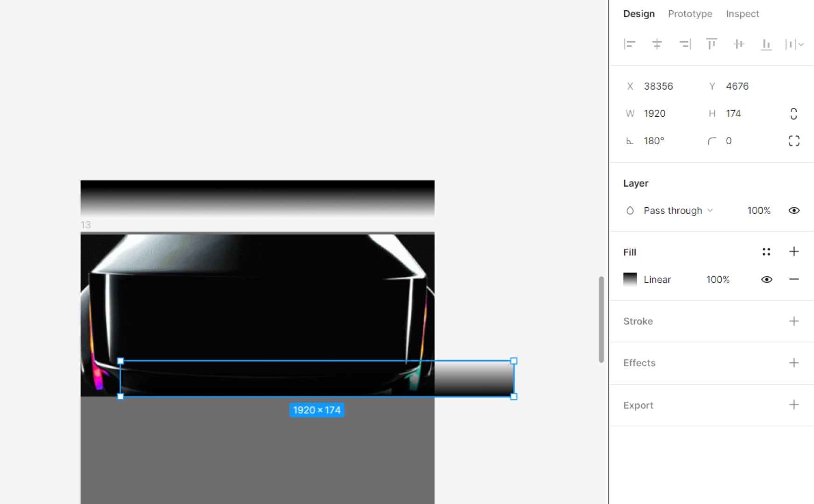Select the bottom-right resize handle
814x504 pixels.
[514, 397]
